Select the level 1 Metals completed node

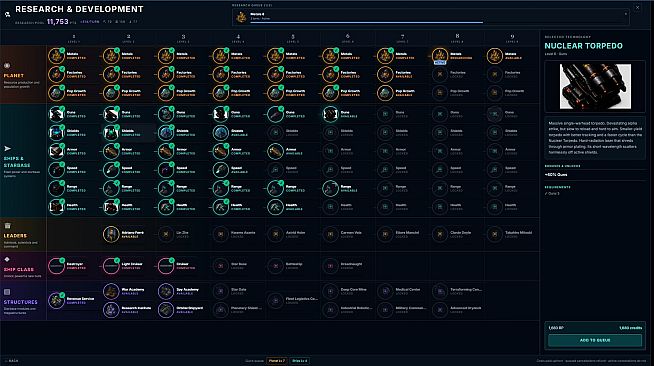coord(56,55)
